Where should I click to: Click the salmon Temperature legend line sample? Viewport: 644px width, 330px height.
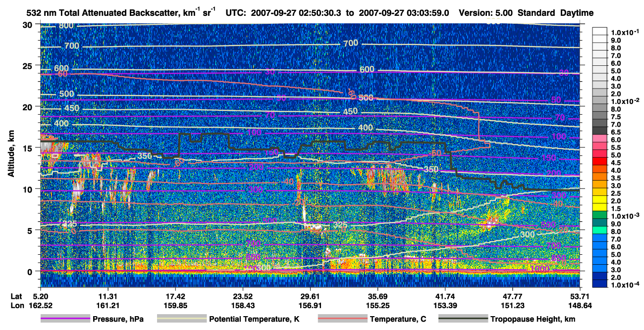[x=343, y=319]
